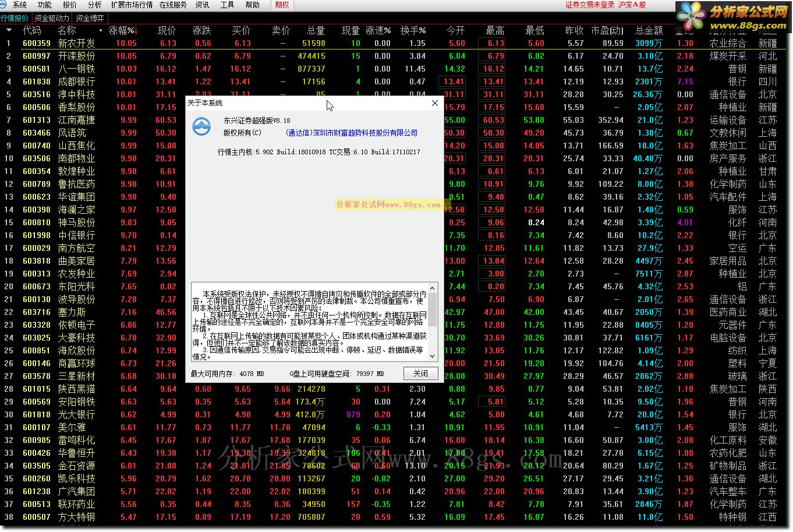Open the 功能 menu

click(x=44, y=5)
